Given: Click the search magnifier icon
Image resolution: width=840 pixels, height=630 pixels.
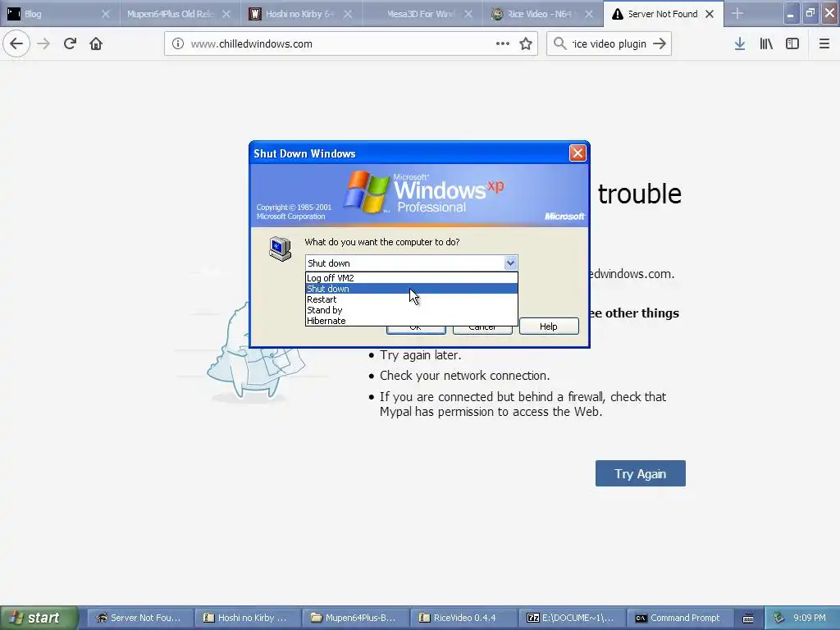Looking at the screenshot, I should click(559, 43).
